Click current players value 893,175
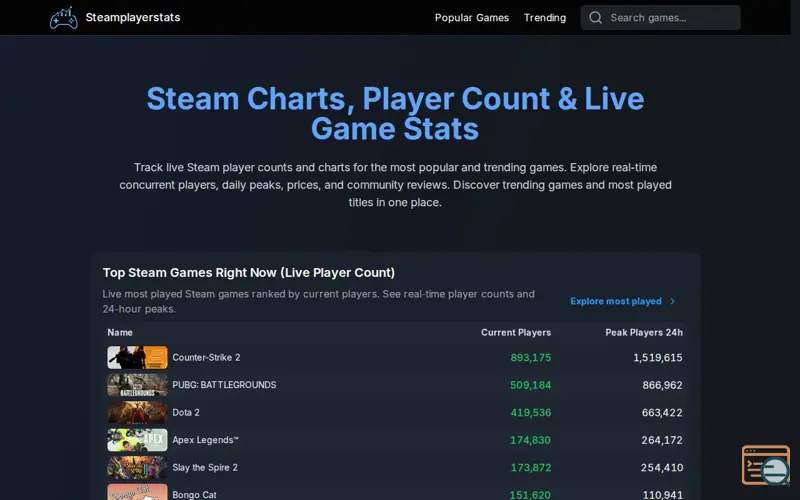 531,358
